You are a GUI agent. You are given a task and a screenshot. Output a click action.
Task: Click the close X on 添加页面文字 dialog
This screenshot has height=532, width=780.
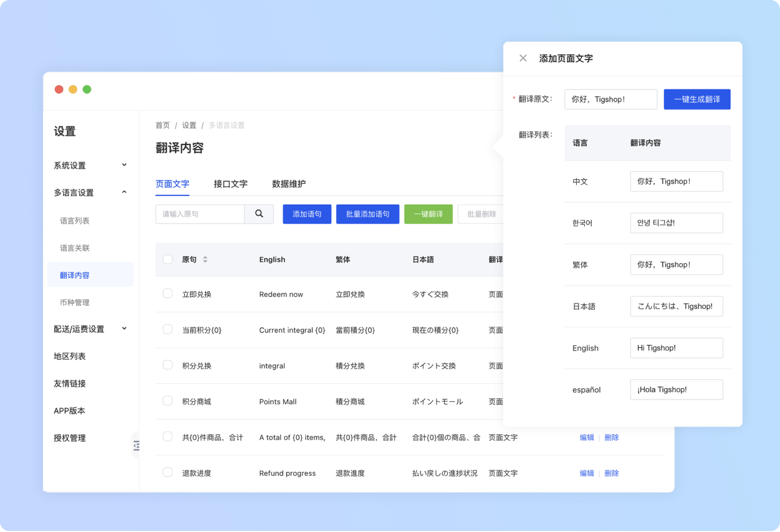523,58
